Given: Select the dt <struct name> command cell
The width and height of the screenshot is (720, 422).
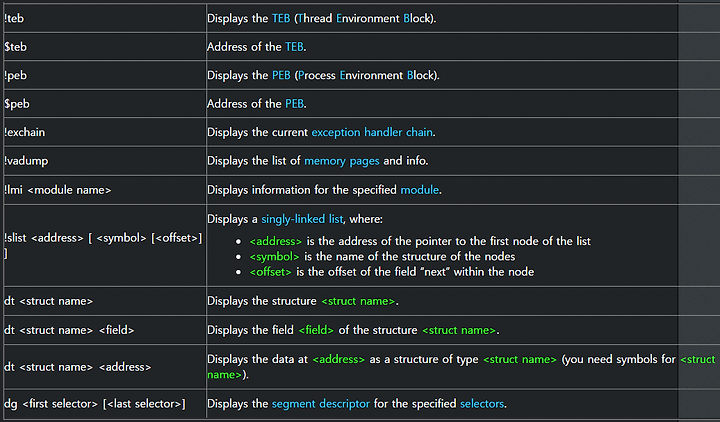Looking at the screenshot, I should click(x=105, y=301).
